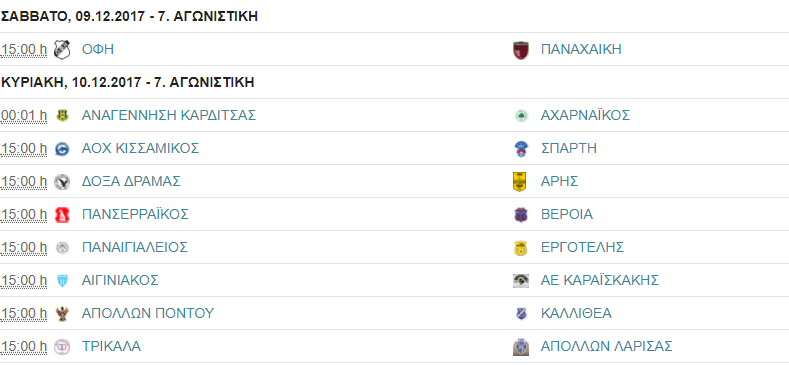Click the 15:00 h time of ΟΦΗ match
The width and height of the screenshot is (789, 365).
tap(24, 49)
